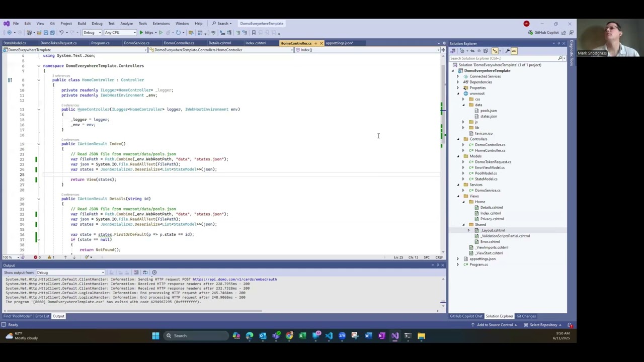The width and height of the screenshot is (644, 362).
Task: Open the Extensions menu
Action: coord(161,24)
